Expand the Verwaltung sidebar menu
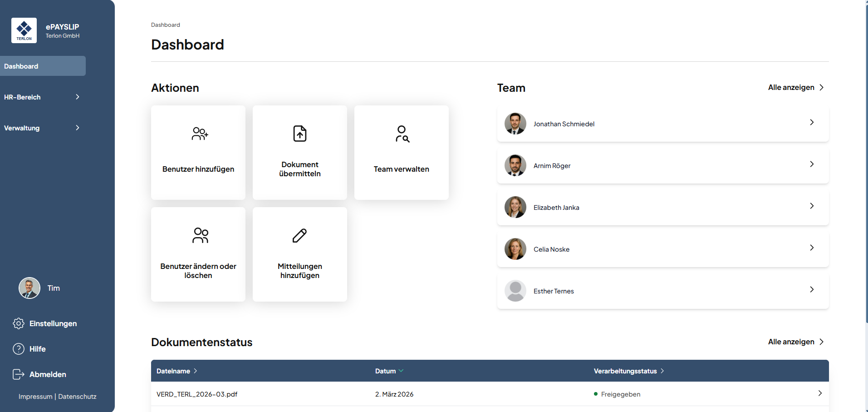Viewport: 868px width, 412px height. pos(42,128)
